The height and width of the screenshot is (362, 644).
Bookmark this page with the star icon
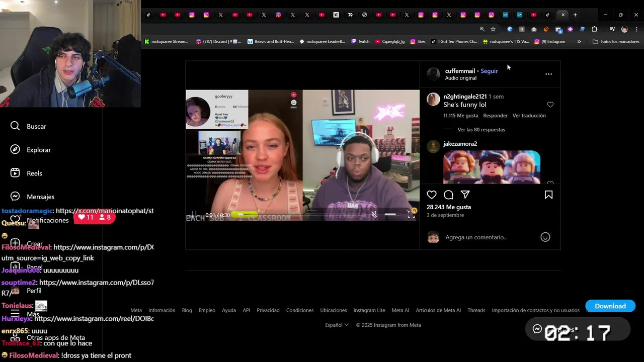click(x=493, y=29)
